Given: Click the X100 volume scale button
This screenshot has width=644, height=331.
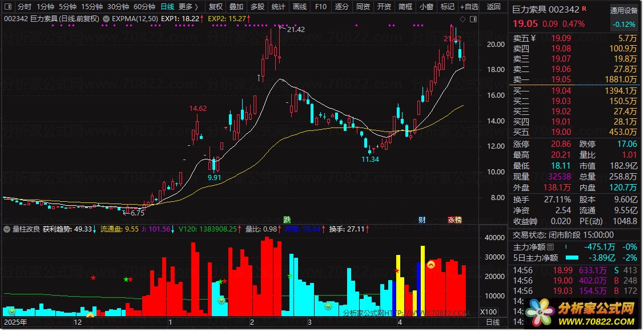Looking at the screenshot, I should (x=488, y=312).
